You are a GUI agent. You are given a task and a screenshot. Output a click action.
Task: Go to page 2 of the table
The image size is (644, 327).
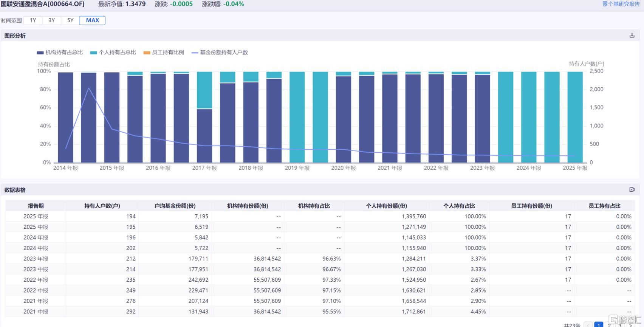[x=609, y=325]
